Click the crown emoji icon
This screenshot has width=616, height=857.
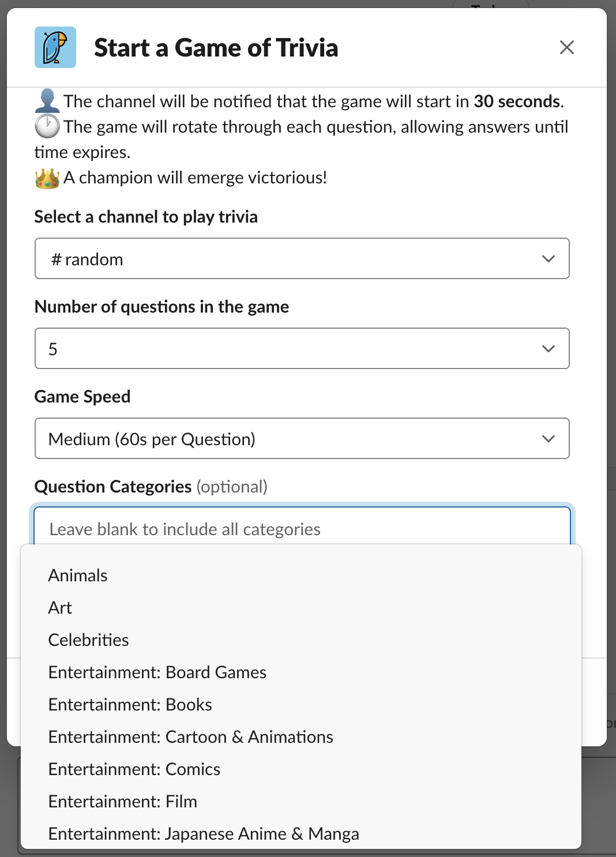pyautogui.click(x=47, y=178)
